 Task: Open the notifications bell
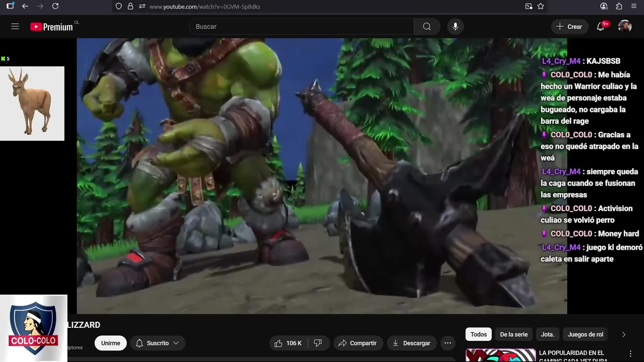pos(600,27)
